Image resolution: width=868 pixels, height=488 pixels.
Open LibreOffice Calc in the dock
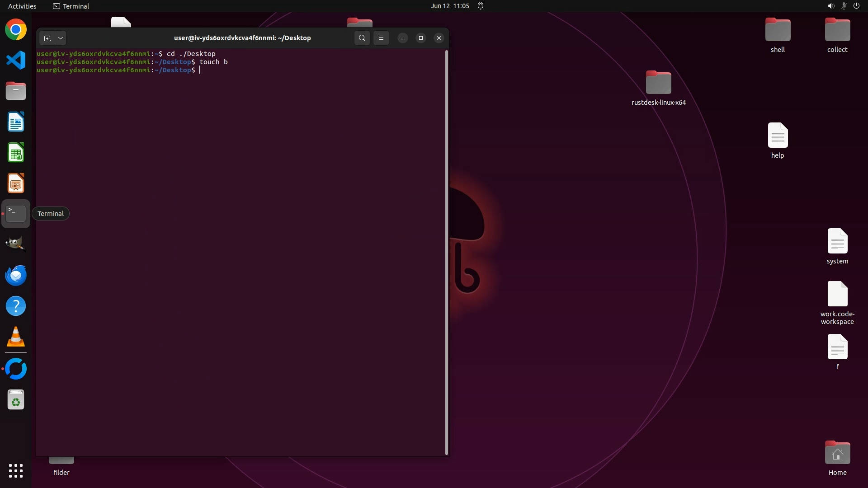(16, 153)
